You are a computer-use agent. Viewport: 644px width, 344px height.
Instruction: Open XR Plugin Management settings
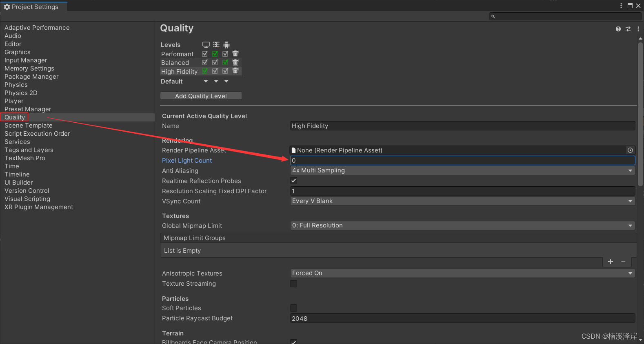click(39, 207)
